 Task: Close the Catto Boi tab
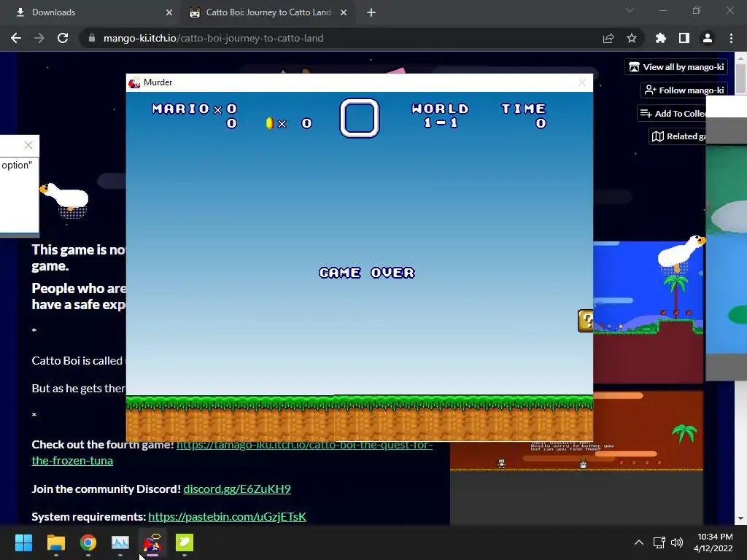tap(344, 12)
